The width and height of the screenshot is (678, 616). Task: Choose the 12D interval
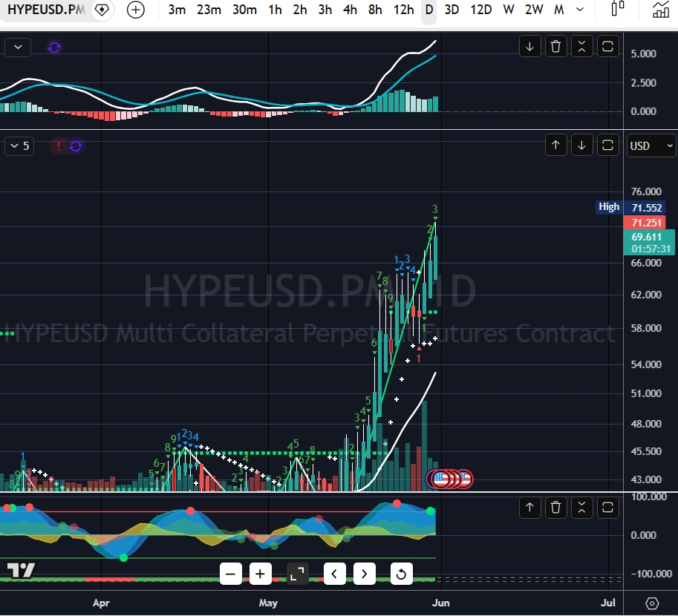tap(480, 10)
